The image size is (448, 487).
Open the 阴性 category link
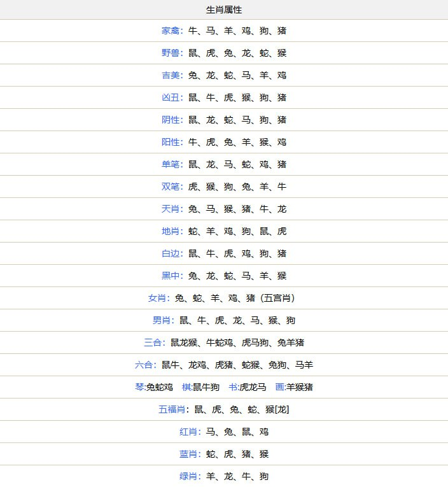pos(171,120)
